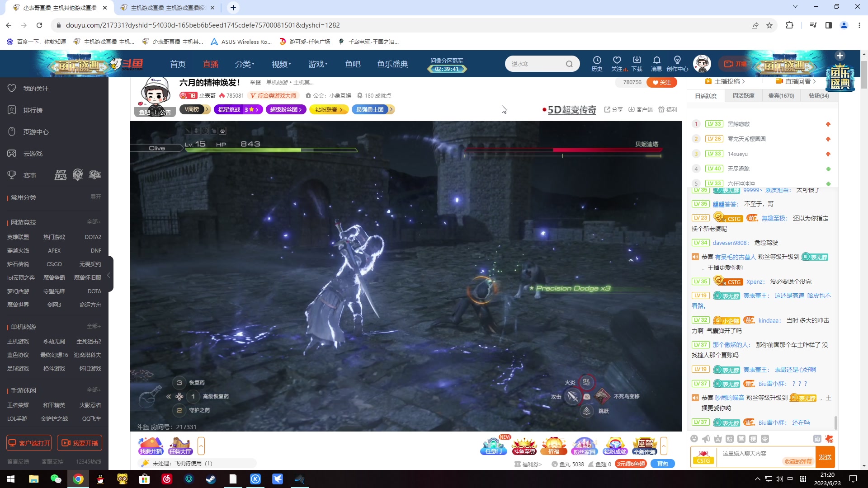Click the 令 icon in chat toolbar
Screen dimensions: 868x488
[765, 439]
